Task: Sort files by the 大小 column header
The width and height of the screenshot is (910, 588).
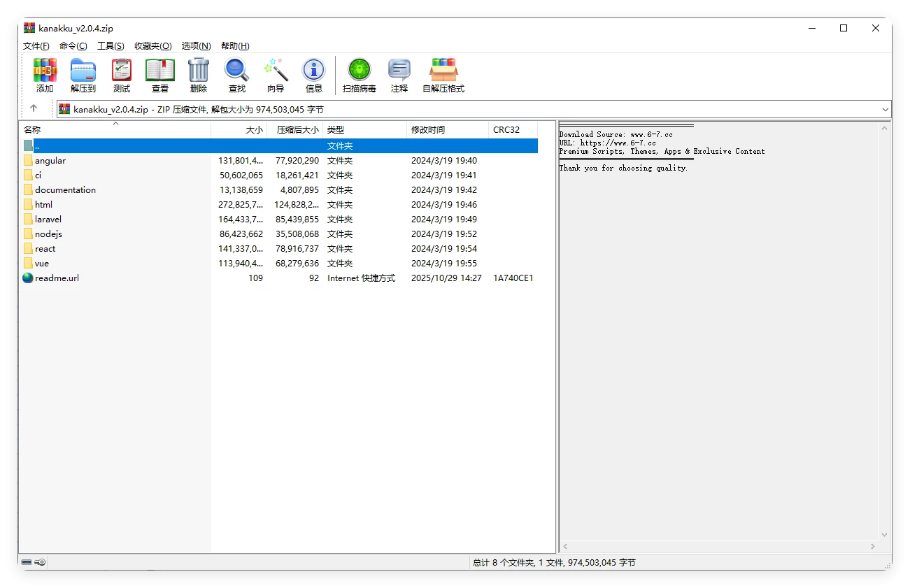Action: pyautogui.click(x=254, y=129)
